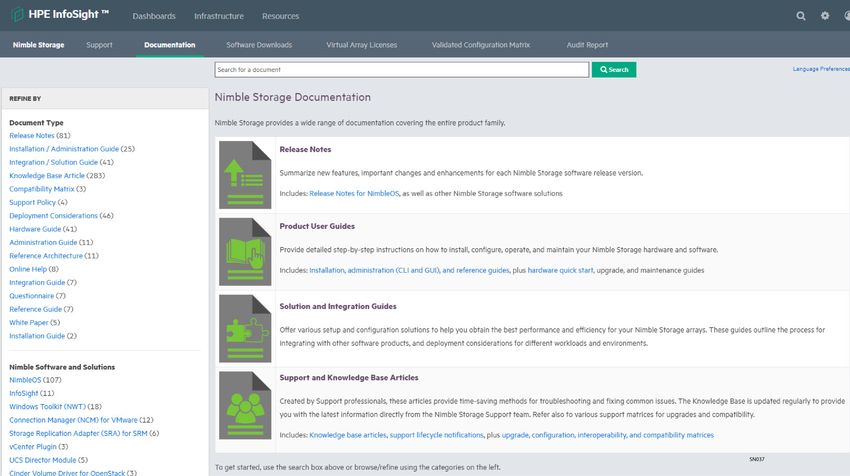Image resolution: width=850 pixels, height=476 pixels.
Task: Open the Infrastructure menu
Action: pyautogui.click(x=219, y=16)
